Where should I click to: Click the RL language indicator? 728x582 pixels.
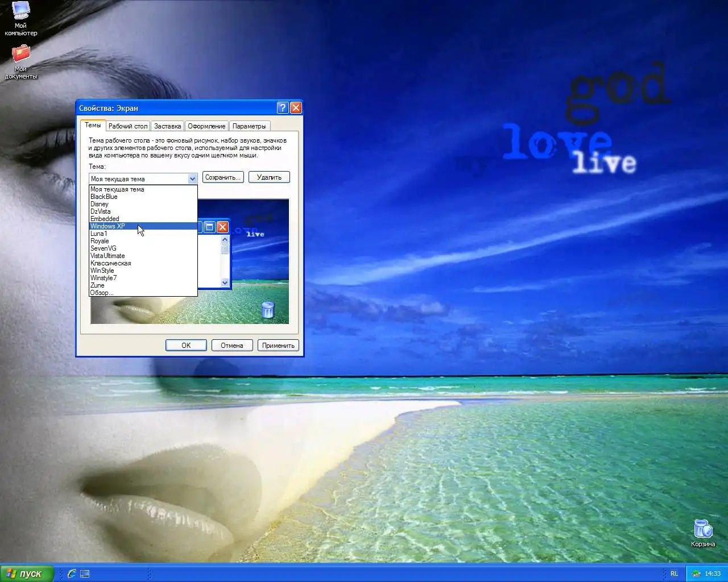click(674, 573)
